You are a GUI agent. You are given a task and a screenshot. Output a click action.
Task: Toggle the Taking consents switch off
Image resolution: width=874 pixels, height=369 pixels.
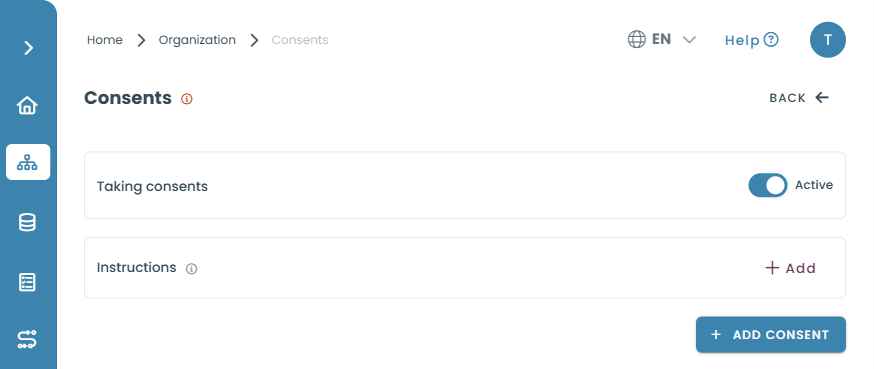pyautogui.click(x=768, y=186)
